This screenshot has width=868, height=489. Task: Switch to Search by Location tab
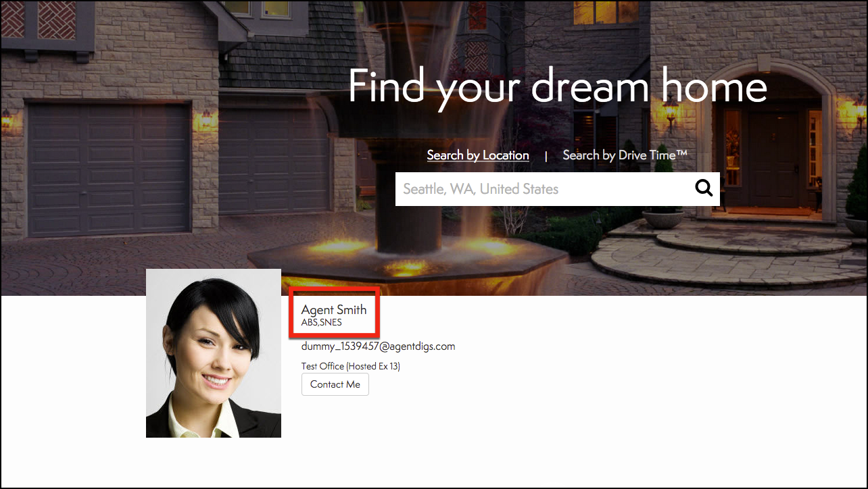point(477,155)
